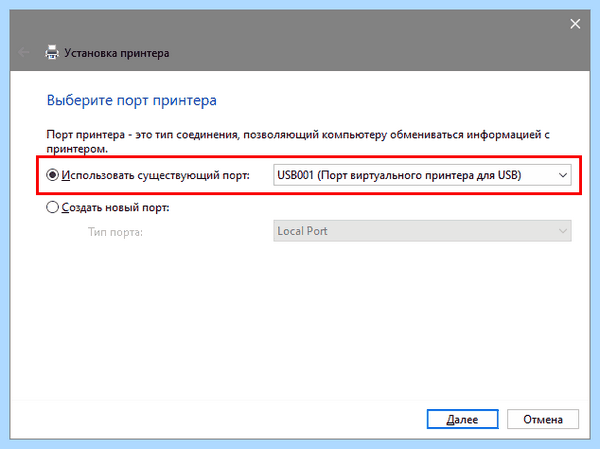600x449 pixels.
Task: Click the Отмена button
Action: click(543, 419)
